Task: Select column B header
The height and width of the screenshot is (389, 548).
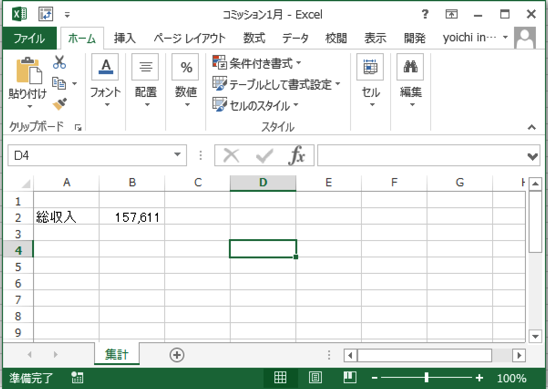Action: pos(132,182)
